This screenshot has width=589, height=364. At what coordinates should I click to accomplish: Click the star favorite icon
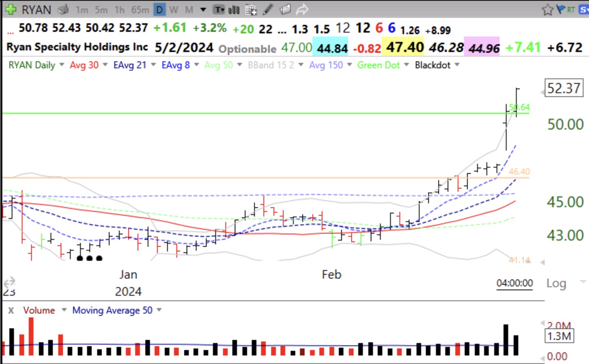point(547,9)
